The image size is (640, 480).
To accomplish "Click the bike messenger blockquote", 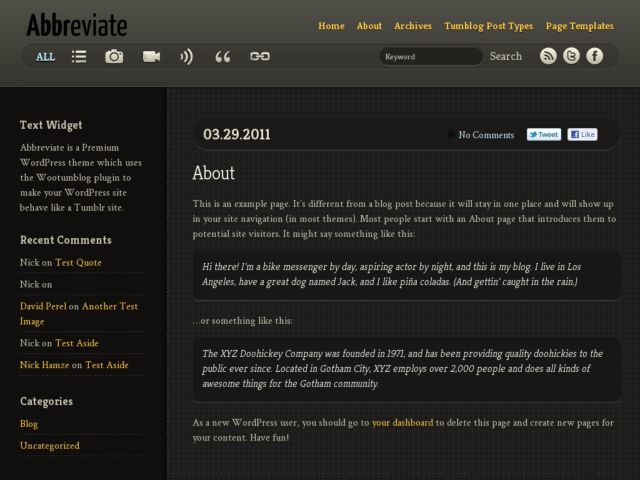I will point(407,274).
